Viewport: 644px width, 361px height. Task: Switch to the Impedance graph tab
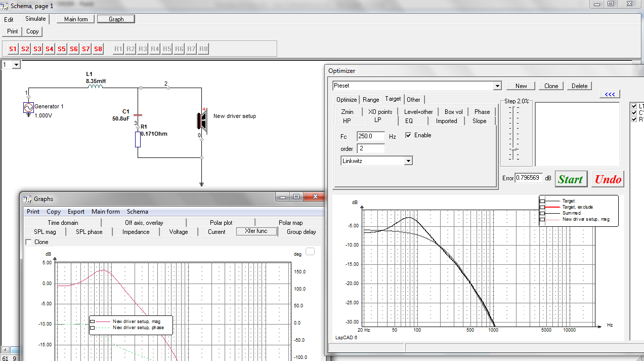tap(136, 232)
